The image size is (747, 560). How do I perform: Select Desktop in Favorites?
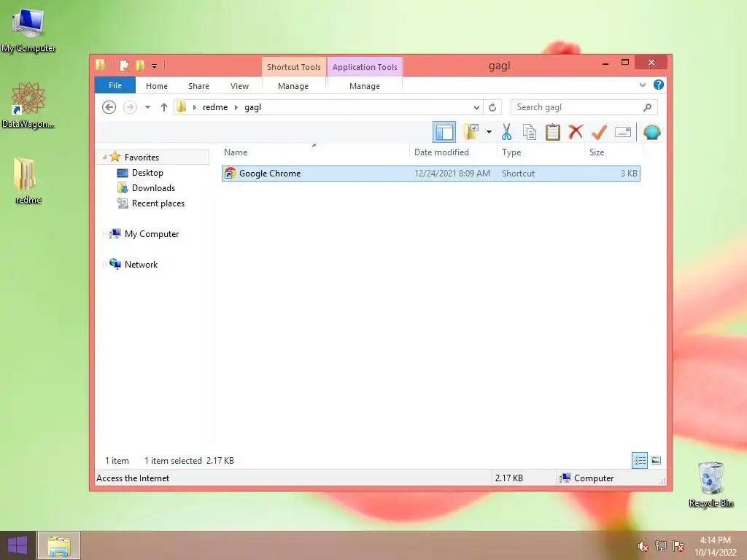click(x=147, y=173)
